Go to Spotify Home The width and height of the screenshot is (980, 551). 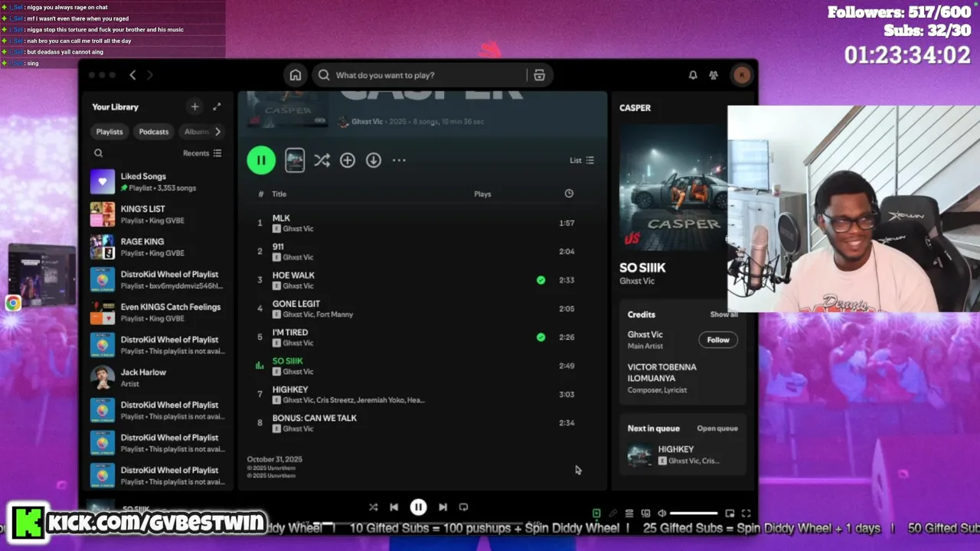click(x=295, y=75)
